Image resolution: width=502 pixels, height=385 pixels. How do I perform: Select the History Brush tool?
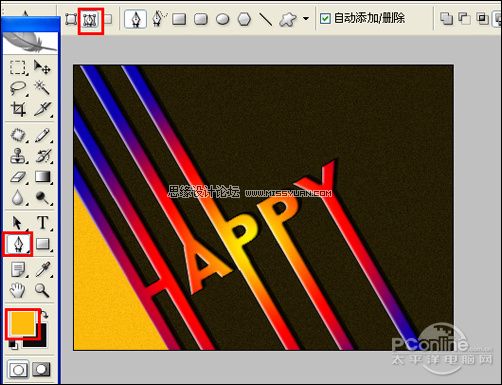point(42,156)
